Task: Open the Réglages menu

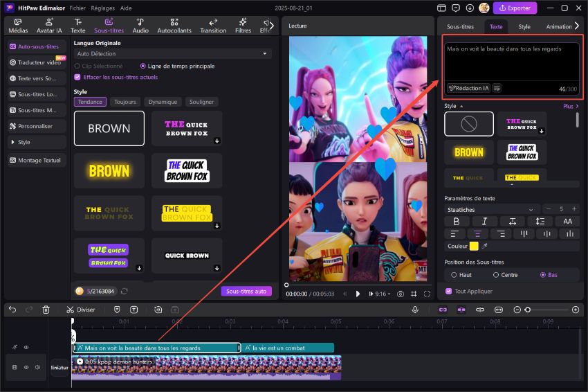Action: pos(103,8)
